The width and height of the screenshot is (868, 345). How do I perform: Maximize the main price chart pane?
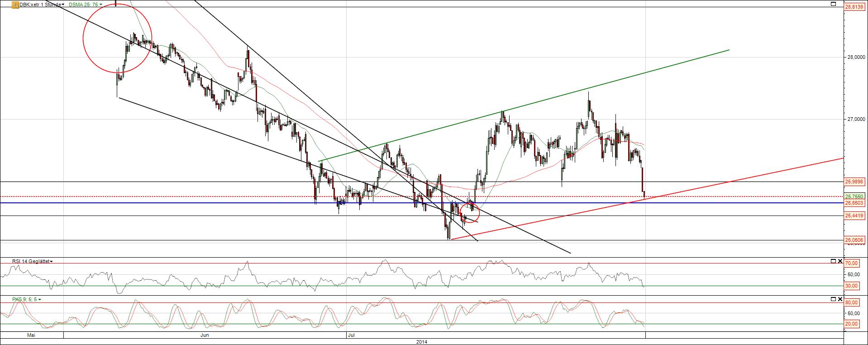(834, 4)
